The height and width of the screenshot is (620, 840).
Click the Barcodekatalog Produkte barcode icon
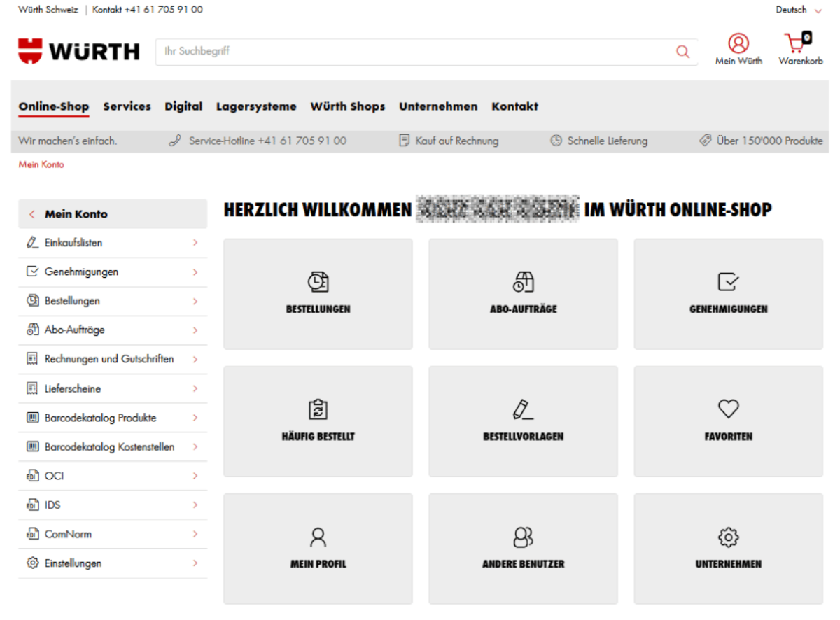(32, 418)
